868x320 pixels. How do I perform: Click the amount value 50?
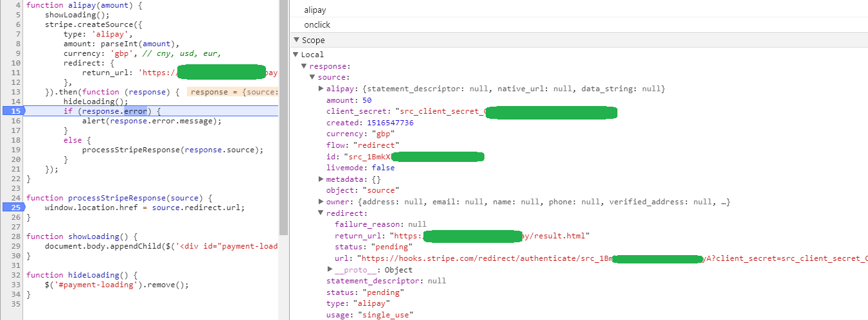pos(366,100)
